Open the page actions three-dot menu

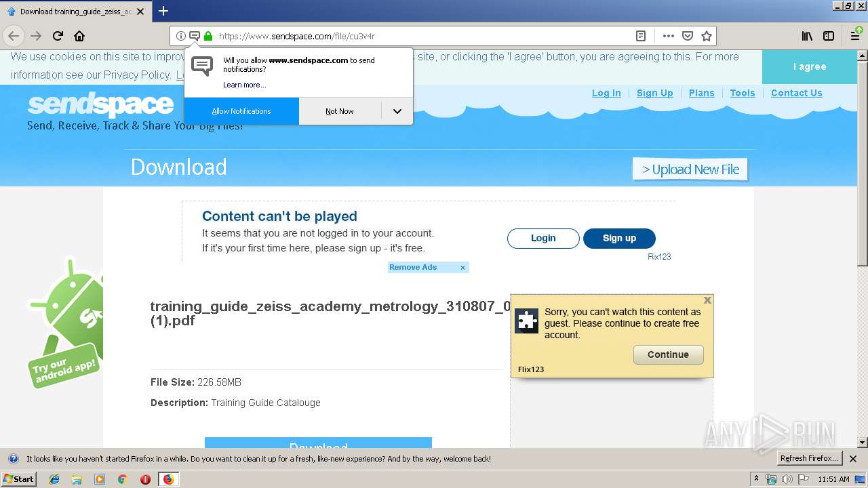pos(669,36)
